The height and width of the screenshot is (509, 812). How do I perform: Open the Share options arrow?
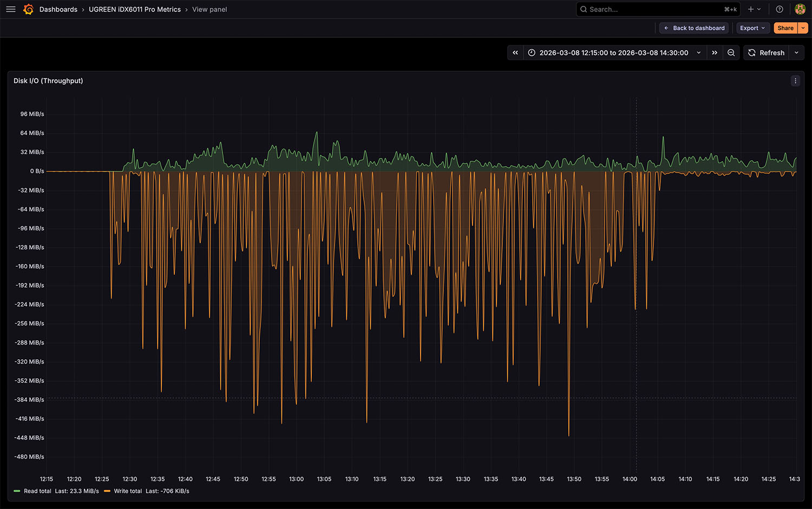point(803,28)
